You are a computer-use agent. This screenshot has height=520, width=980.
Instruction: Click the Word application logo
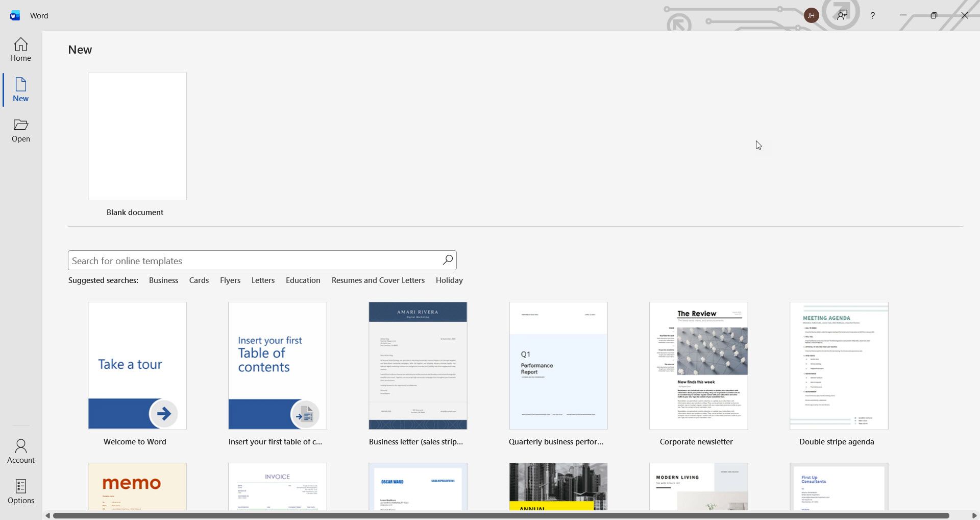(15, 15)
